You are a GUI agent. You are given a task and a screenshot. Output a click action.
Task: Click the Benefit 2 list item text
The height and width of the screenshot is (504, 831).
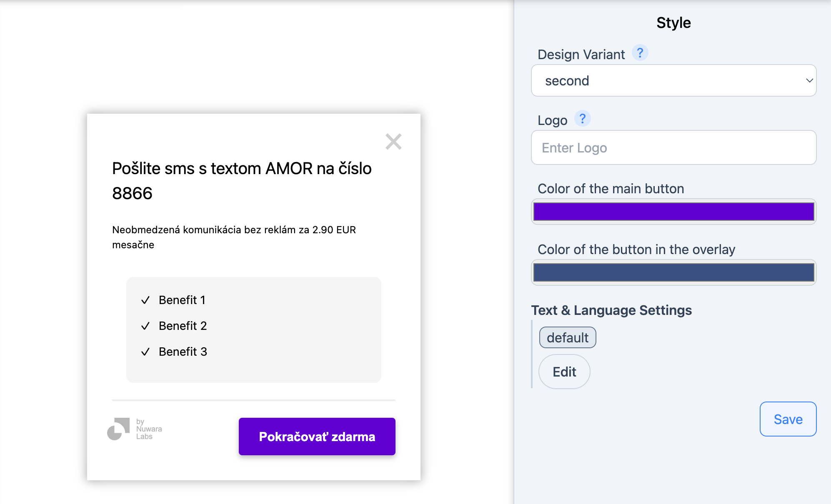click(x=183, y=326)
